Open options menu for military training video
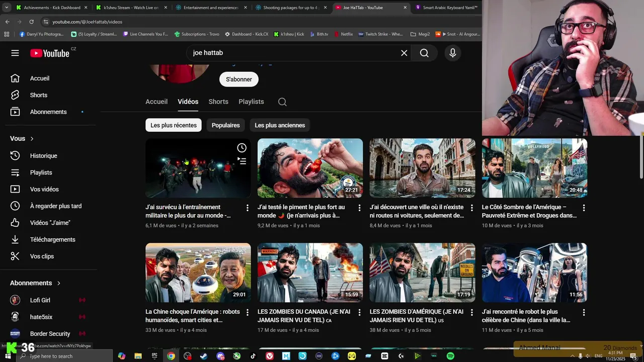 point(247,208)
